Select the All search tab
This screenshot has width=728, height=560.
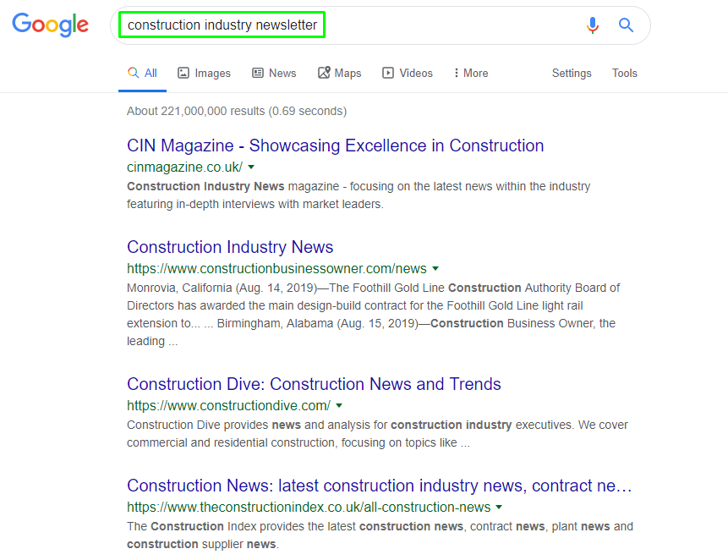[x=142, y=74]
